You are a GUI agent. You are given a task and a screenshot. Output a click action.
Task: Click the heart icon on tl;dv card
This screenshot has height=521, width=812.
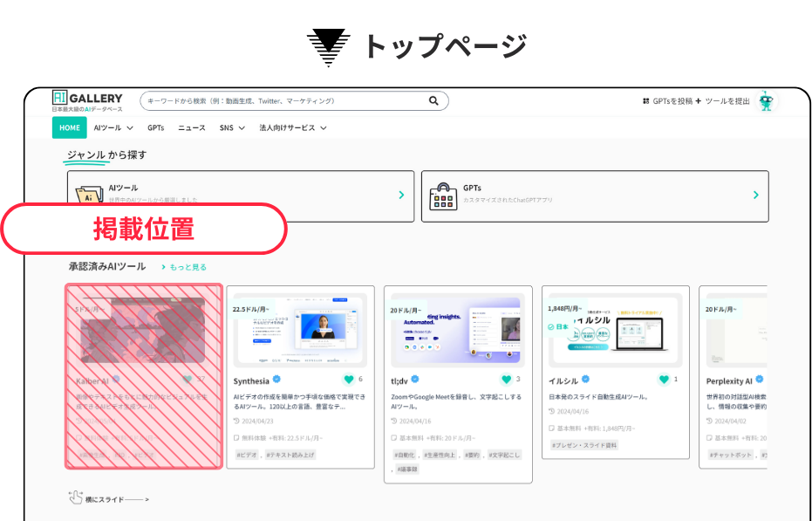tap(507, 380)
